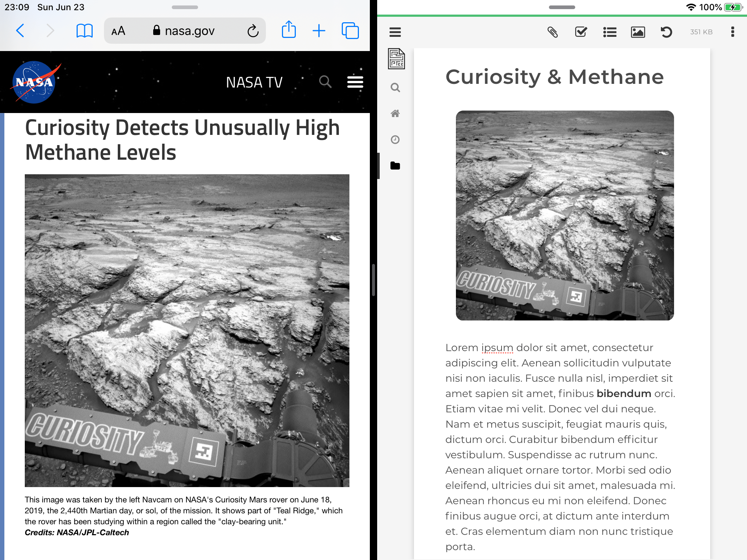
Task: Open the notes app hamburger menu
Action: [395, 32]
